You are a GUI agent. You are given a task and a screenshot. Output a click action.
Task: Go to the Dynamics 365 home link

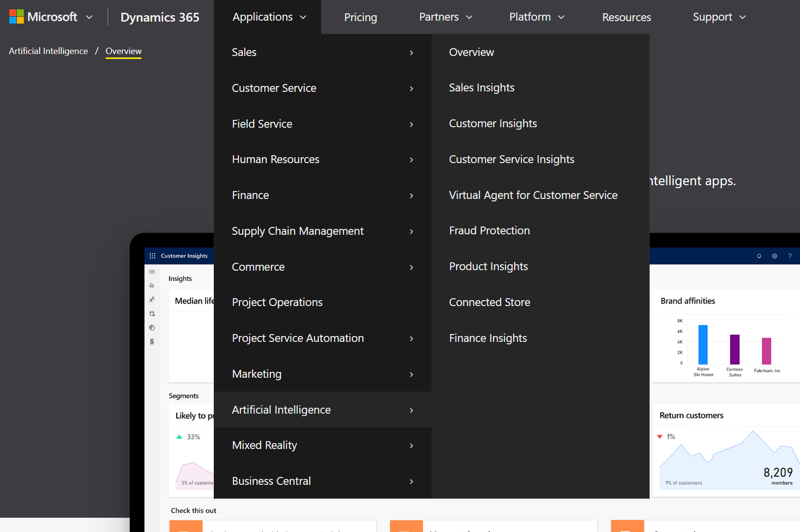pos(160,17)
